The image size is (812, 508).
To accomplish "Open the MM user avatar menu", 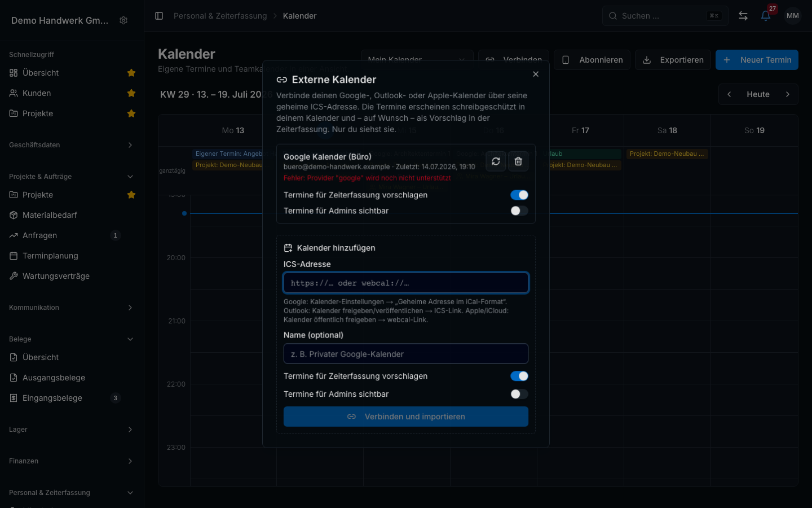I will 792,16.
